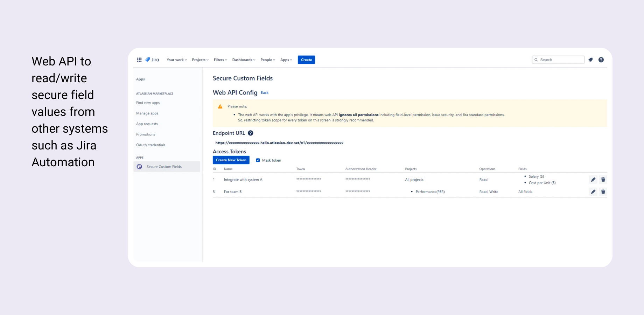Delete the 'For team B' token
This screenshot has width=644, height=315.
pos(603,191)
